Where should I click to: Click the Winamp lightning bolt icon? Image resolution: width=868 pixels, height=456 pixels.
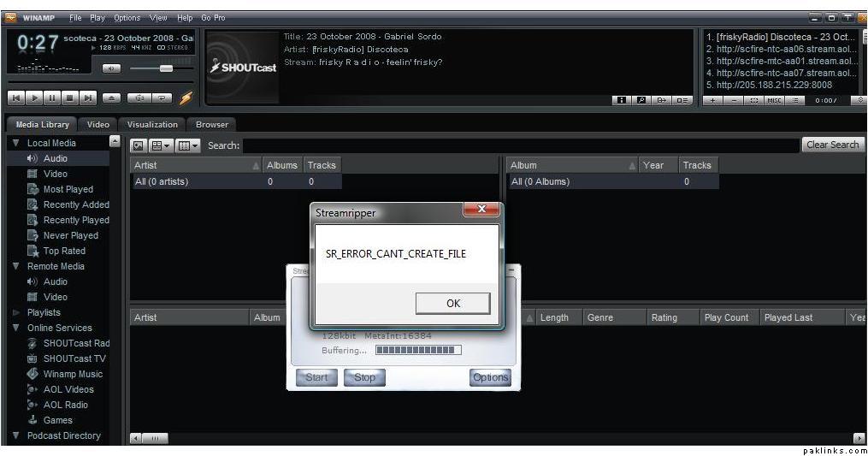(186, 98)
